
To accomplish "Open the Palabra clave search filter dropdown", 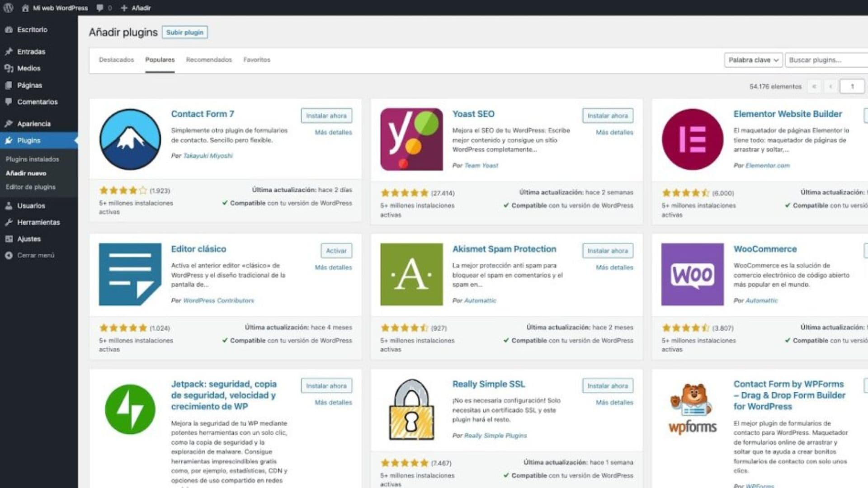I will (753, 60).
